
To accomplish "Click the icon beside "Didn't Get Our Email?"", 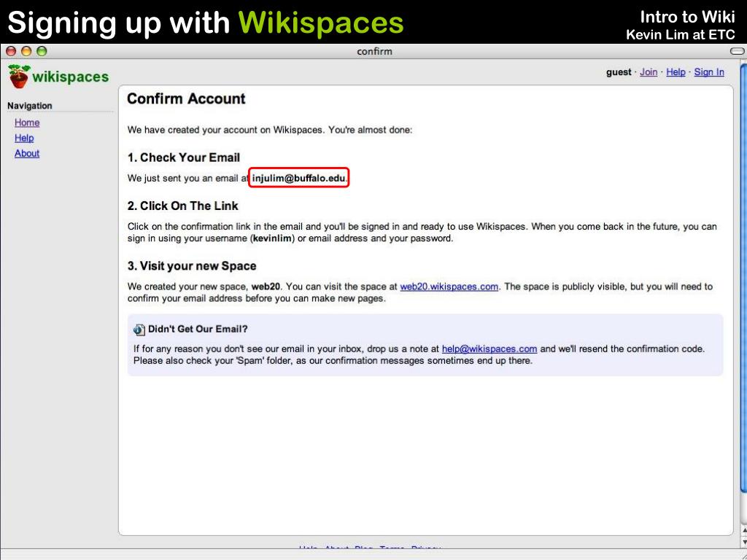I will 139,329.
